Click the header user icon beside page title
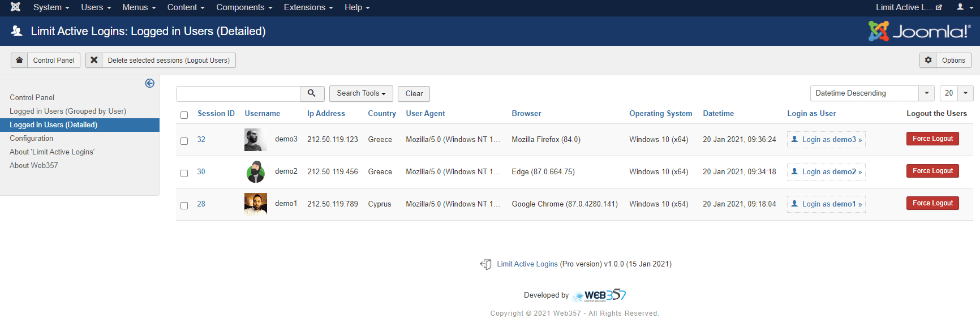Viewport: 980px width, 331px height. pos(17,31)
